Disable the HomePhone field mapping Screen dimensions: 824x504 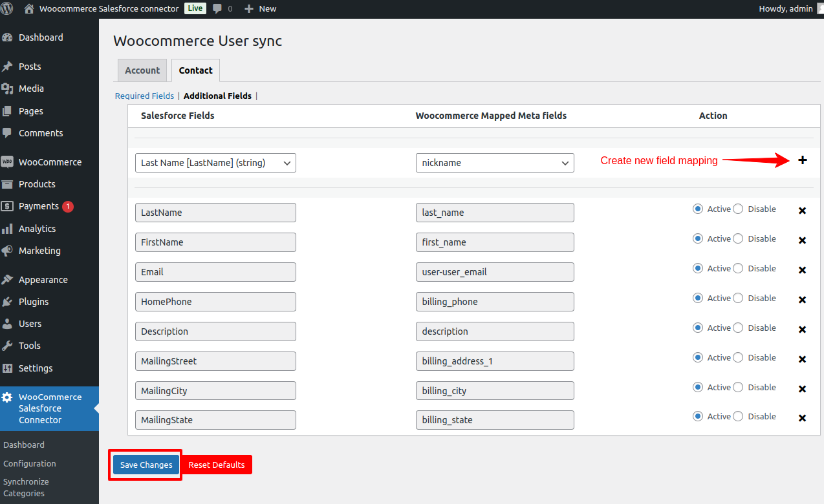[739, 299]
